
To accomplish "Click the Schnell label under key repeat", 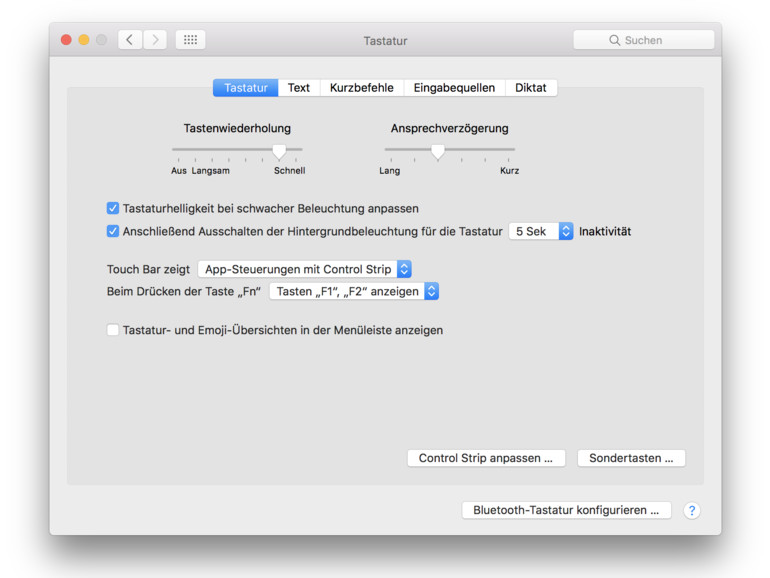I will point(289,171).
